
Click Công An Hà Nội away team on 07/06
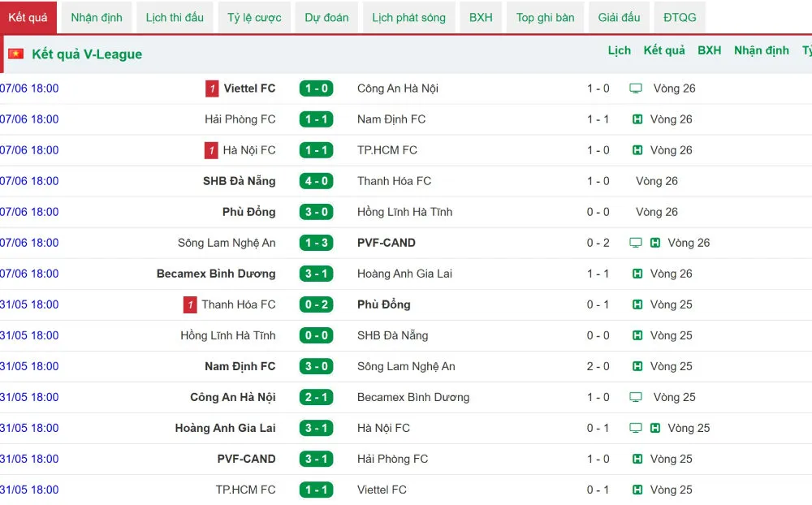tap(398, 88)
